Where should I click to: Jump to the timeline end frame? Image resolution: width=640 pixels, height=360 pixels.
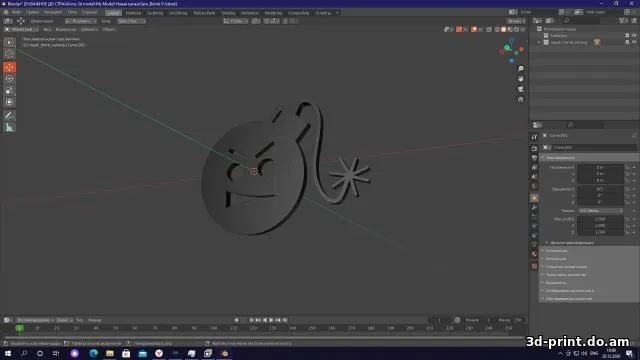tap(285, 320)
